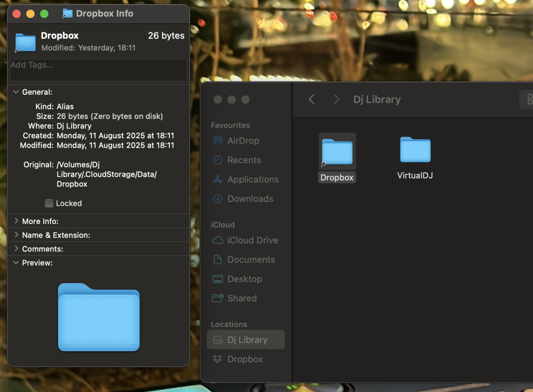Click the Dj Library window title
Screen dimensions: 533x392
(377, 99)
